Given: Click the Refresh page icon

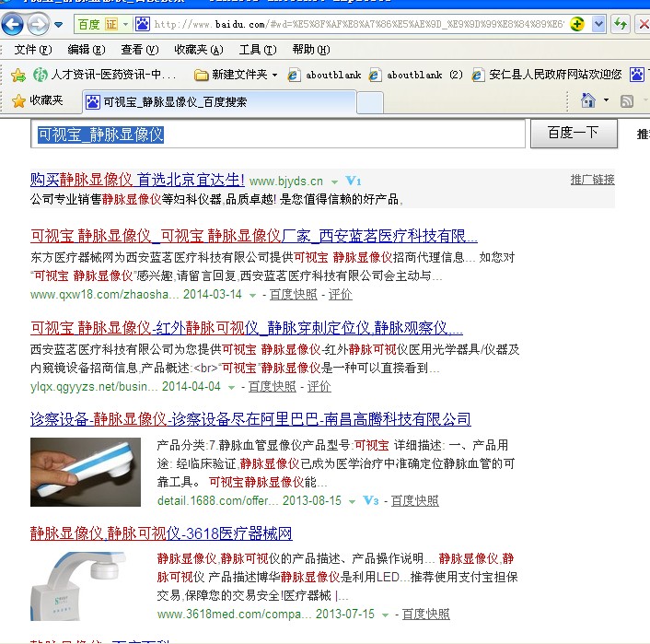Looking at the screenshot, I should click(x=620, y=24).
